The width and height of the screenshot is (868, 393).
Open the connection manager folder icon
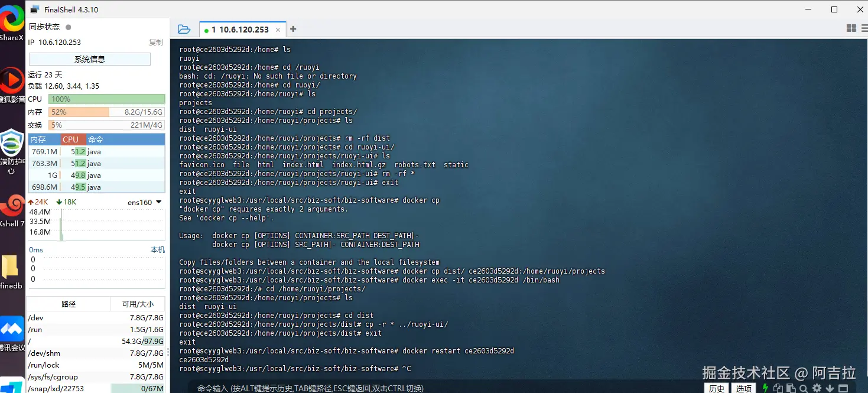184,29
